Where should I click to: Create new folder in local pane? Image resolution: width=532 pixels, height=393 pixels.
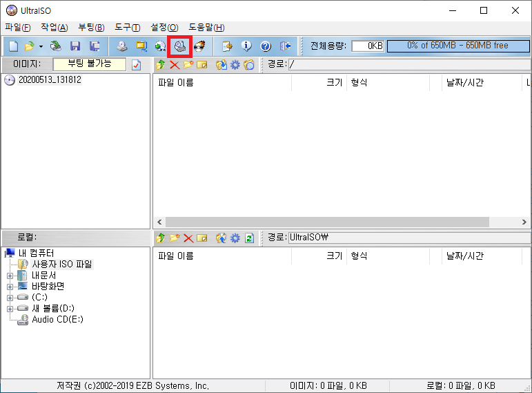click(x=175, y=238)
